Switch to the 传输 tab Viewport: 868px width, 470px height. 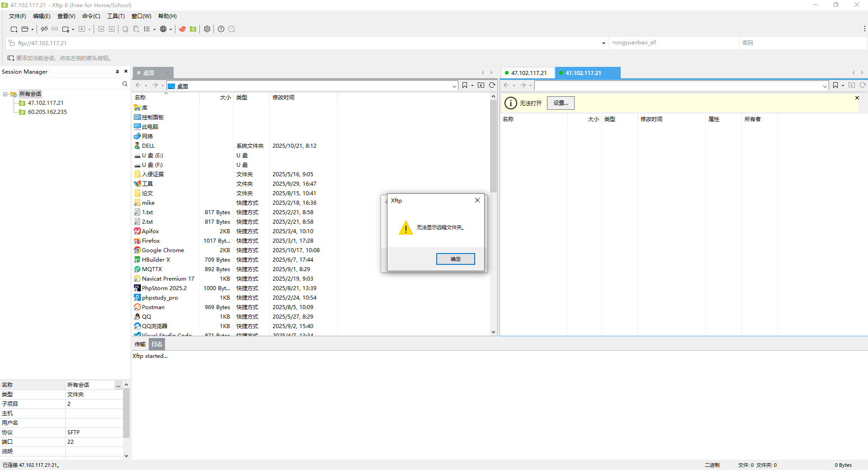point(140,344)
